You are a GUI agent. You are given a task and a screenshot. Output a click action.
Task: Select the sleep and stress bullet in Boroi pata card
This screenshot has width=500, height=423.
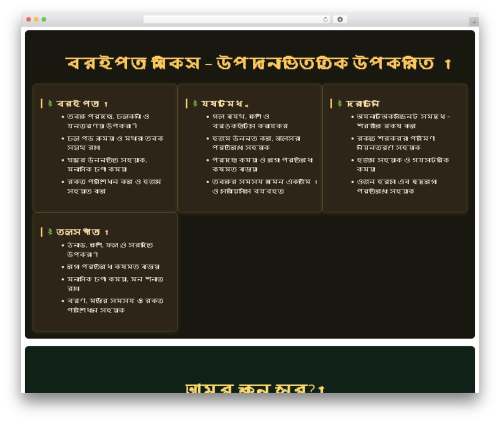pyautogui.click(x=107, y=165)
